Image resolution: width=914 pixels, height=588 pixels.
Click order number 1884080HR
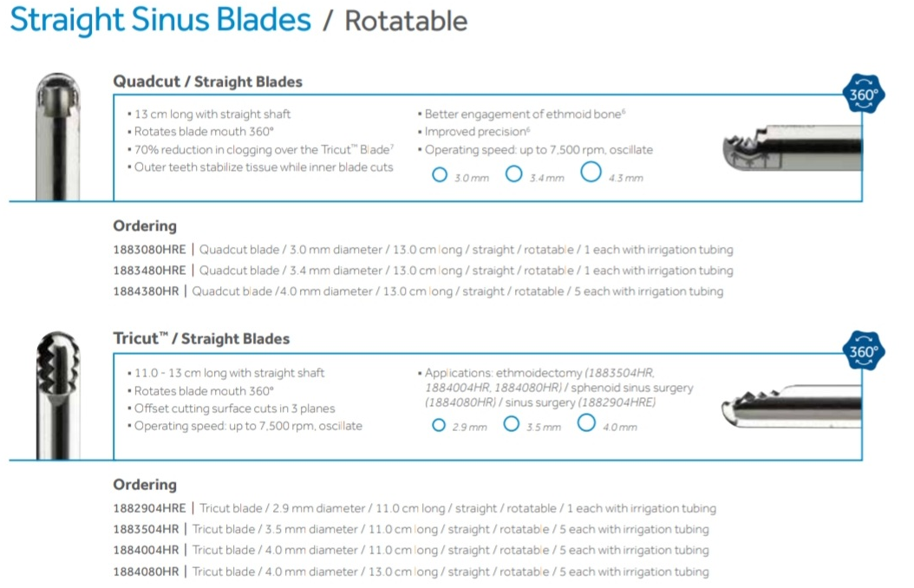click(x=146, y=572)
